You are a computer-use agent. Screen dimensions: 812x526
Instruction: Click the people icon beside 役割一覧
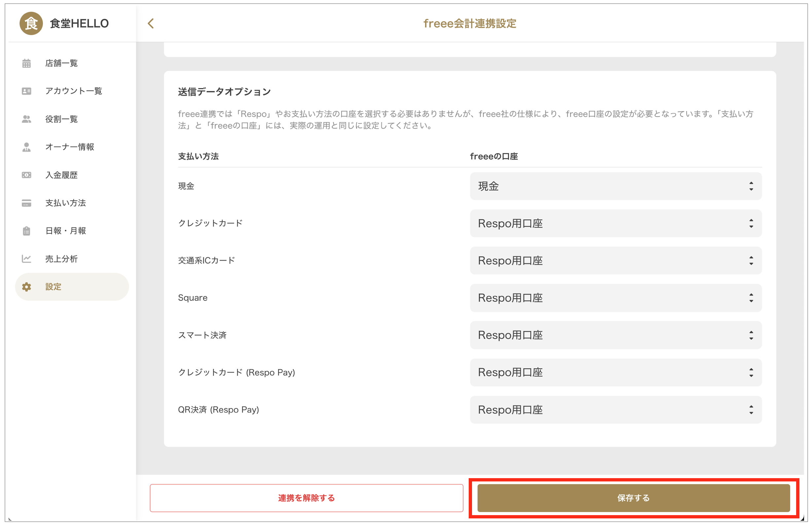tap(27, 119)
